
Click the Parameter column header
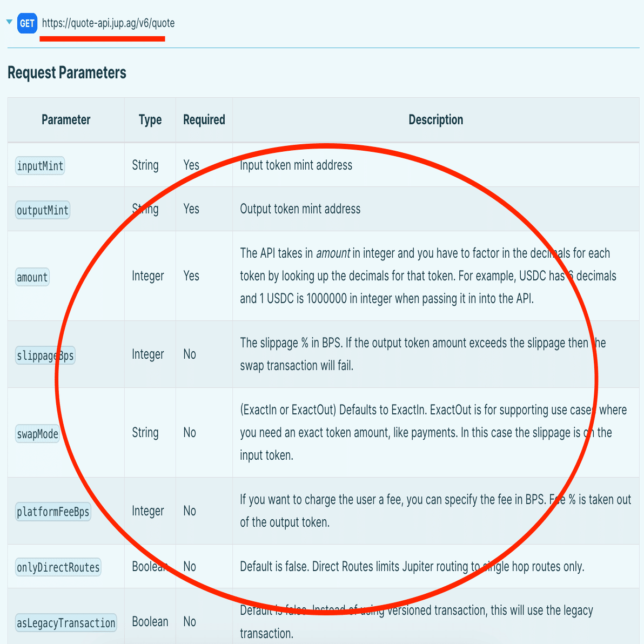coord(66,119)
